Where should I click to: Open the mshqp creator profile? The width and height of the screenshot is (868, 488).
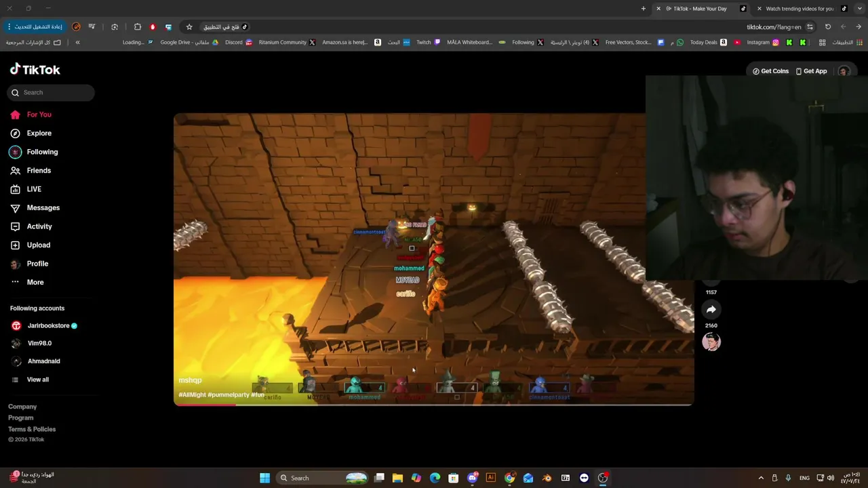pyautogui.click(x=190, y=380)
